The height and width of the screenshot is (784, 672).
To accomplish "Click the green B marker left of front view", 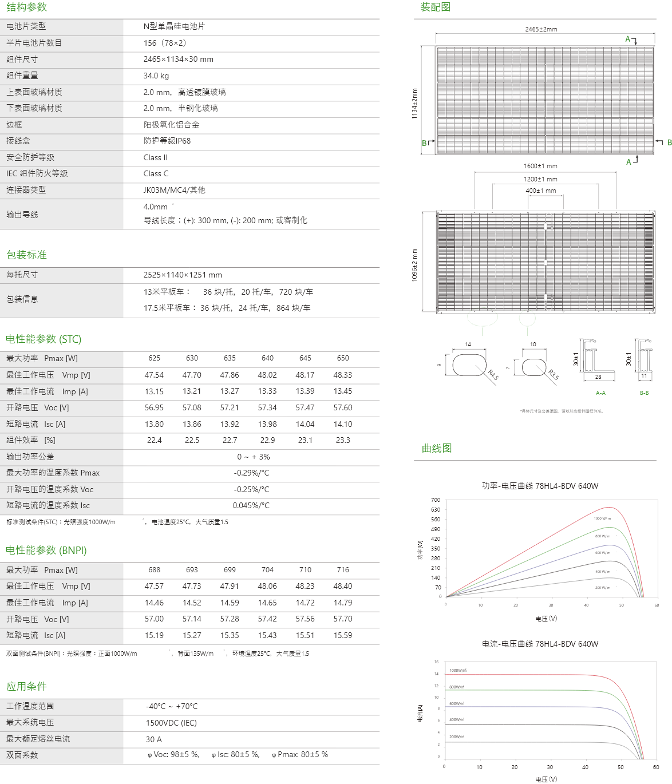I will pos(425,143).
